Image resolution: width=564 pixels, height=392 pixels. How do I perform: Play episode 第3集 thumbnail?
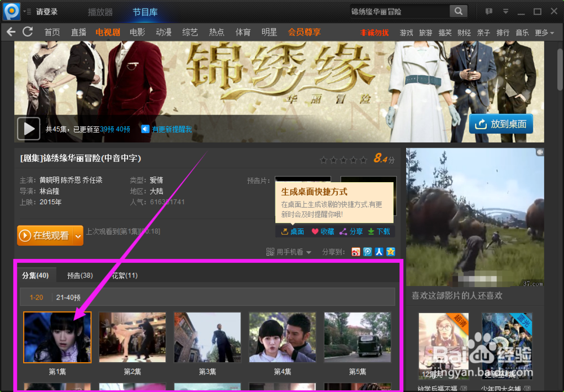point(207,337)
